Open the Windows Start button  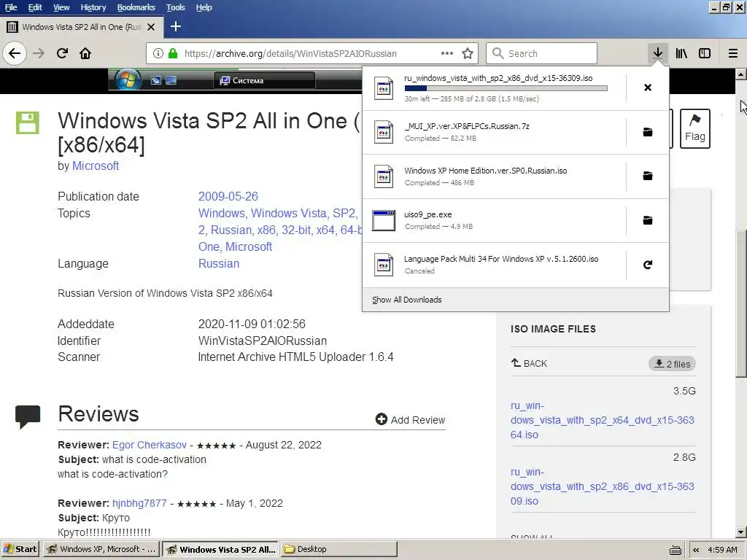pos(20,549)
